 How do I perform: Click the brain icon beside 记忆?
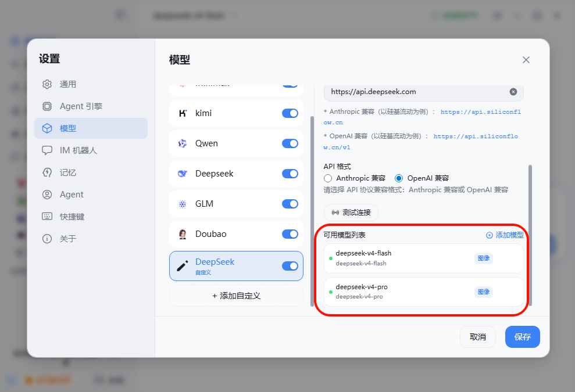tap(47, 172)
